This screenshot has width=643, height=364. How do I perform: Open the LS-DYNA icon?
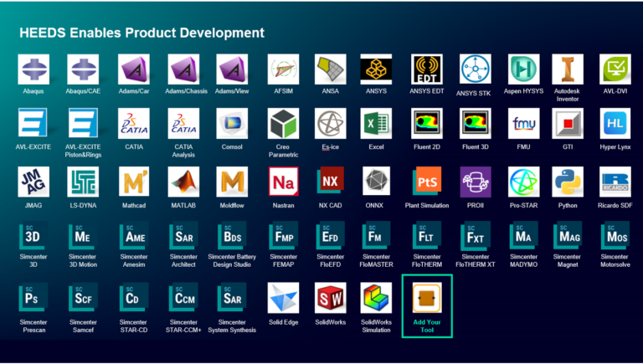coord(83,182)
